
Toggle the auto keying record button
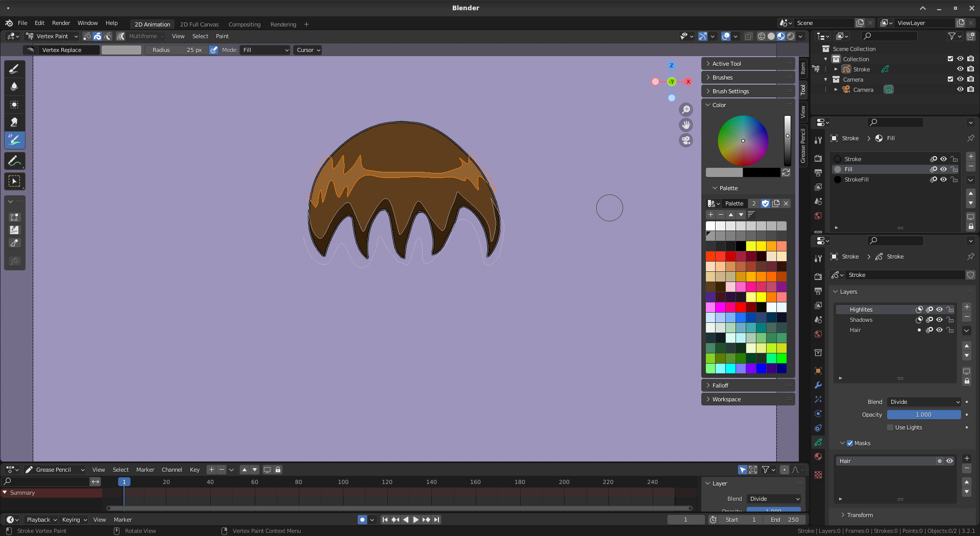(362, 520)
